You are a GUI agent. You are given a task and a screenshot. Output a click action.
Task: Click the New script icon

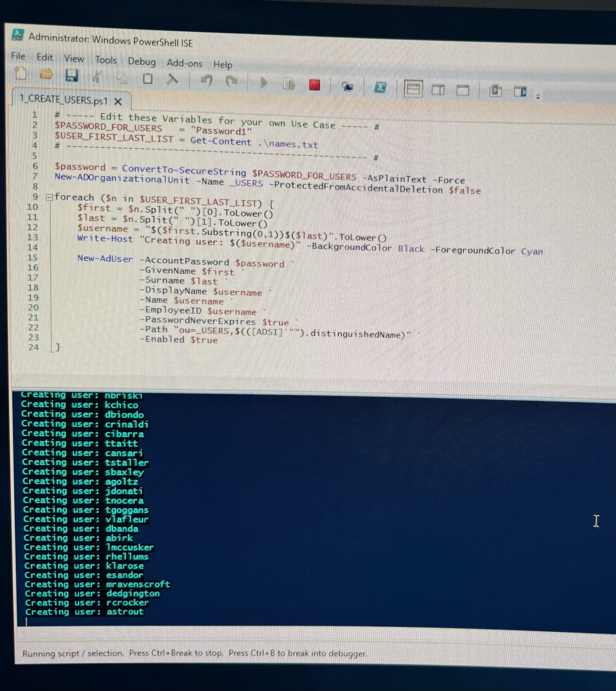[21, 73]
